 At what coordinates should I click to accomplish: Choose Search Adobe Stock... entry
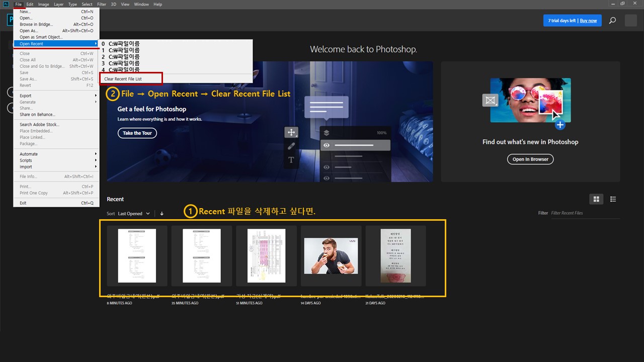point(56,125)
